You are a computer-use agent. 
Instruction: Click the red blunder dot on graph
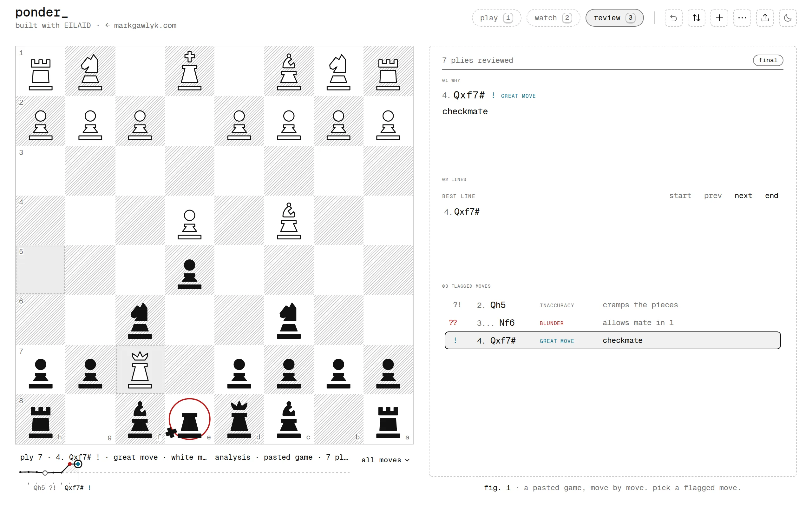(x=70, y=464)
